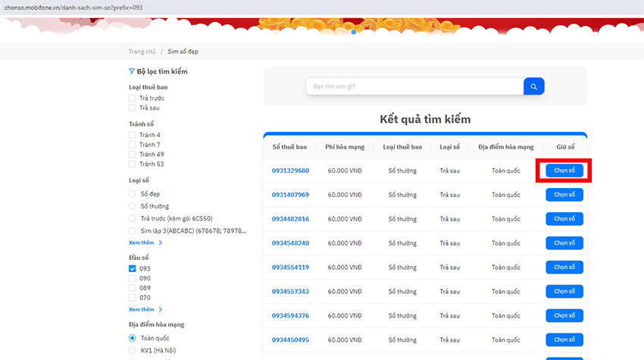Enable the Tránh 7 checkbox
This screenshot has height=360, width=644.
click(133, 145)
